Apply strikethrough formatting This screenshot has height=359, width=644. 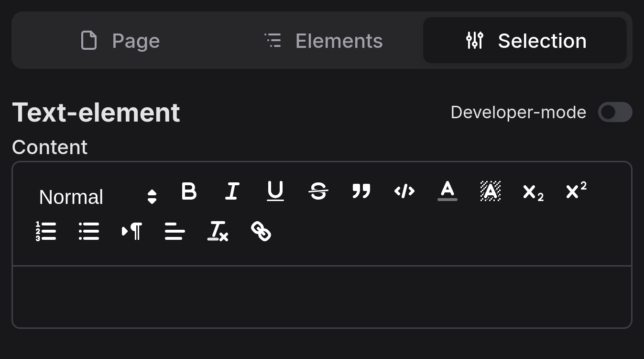(318, 191)
